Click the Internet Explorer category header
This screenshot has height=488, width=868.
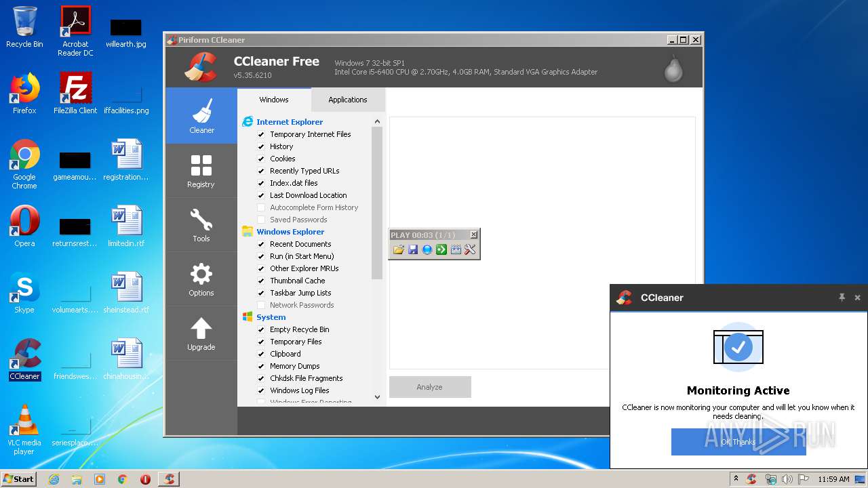tap(290, 122)
